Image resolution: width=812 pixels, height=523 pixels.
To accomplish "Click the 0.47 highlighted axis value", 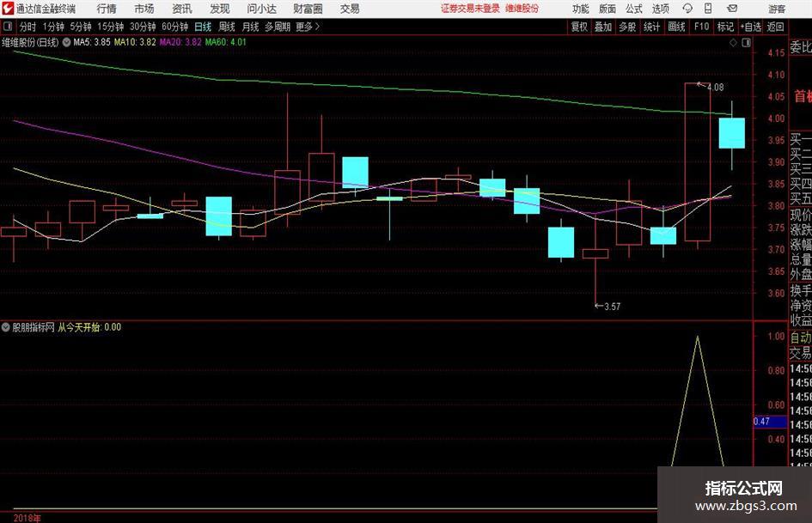I will click(770, 422).
